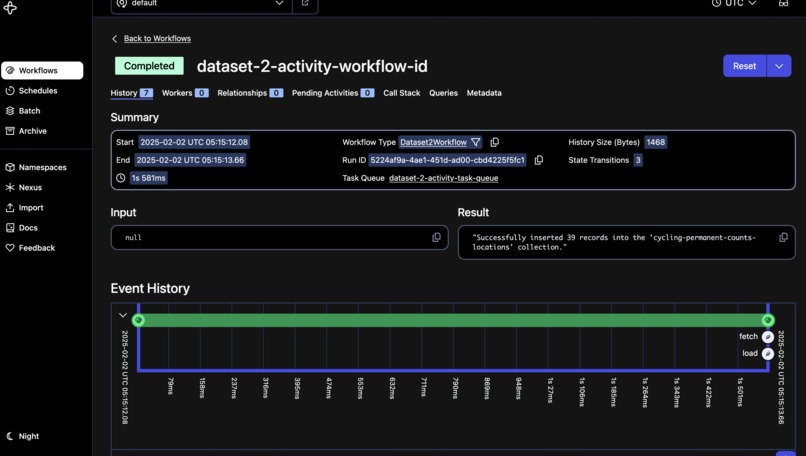The height and width of the screenshot is (456, 806).
Task: Click the State Transitions value 3
Action: click(638, 160)
